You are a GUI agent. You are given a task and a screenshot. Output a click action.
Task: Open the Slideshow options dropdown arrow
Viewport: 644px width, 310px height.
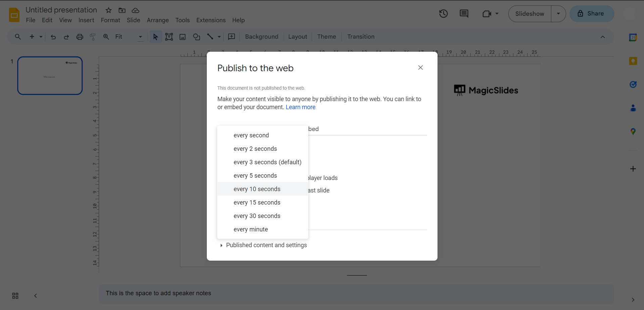click(x=558, y=14)
